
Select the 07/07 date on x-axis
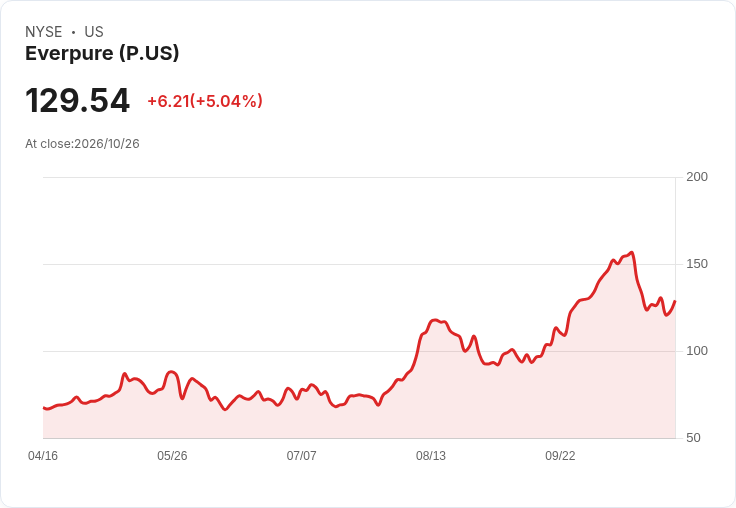point(301,456)
